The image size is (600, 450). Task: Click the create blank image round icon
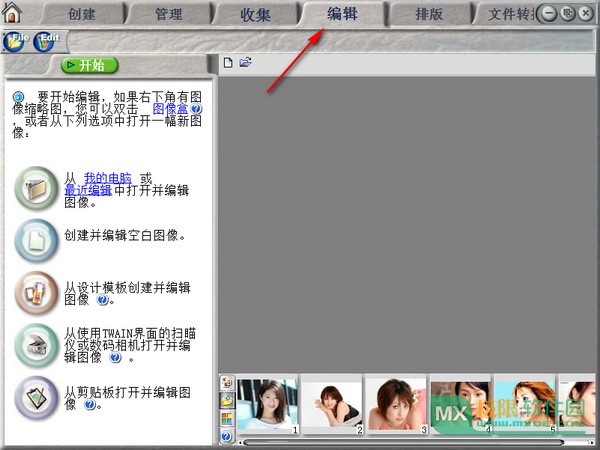click(36, 241)
